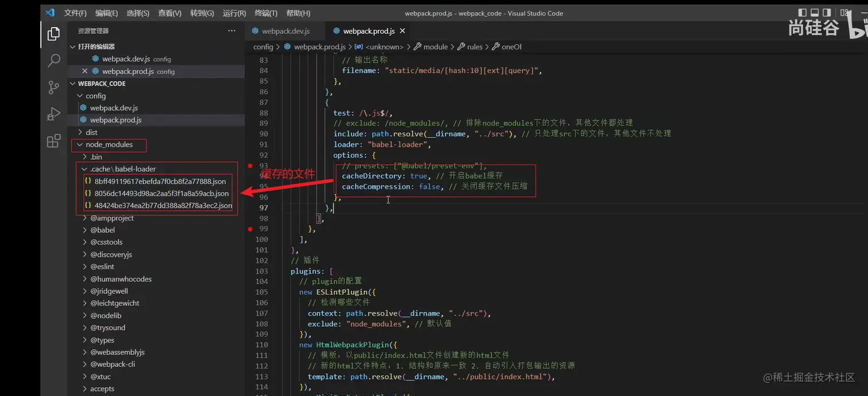Expand the @webassemblyjs folder
The height and width of the screenshot is (396, 868).
pyautogui.click(x=156, y=352)
